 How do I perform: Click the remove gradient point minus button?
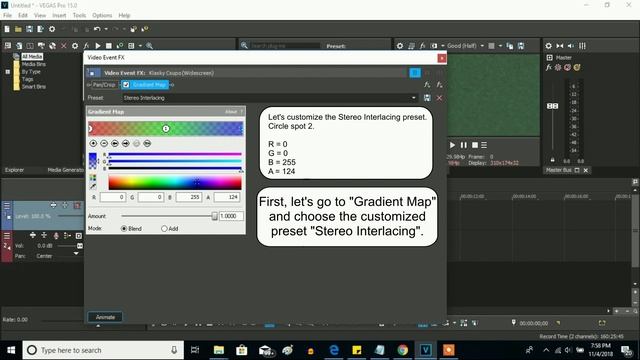click(104, 143)
